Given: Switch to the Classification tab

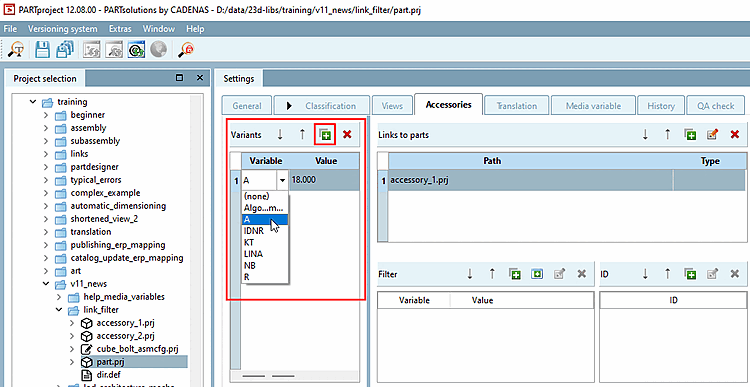Looking at the screenshot, I should click(321, 106).
